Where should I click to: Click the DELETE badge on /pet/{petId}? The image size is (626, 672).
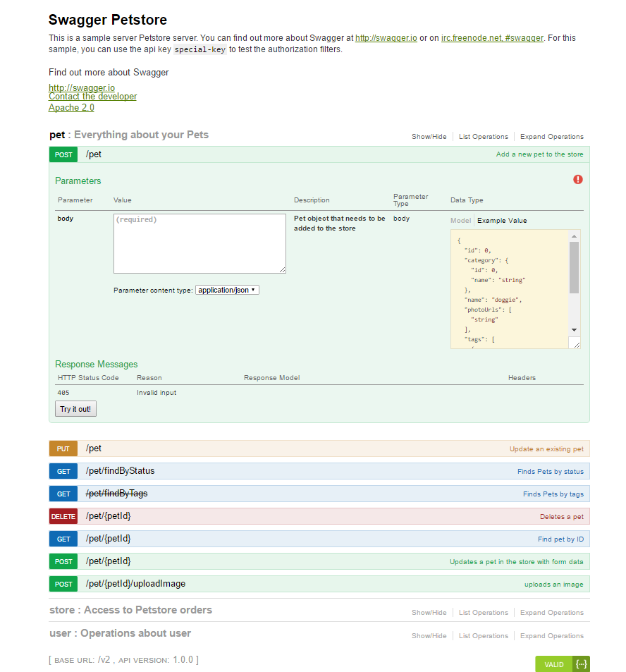click(x=63, y=515)
